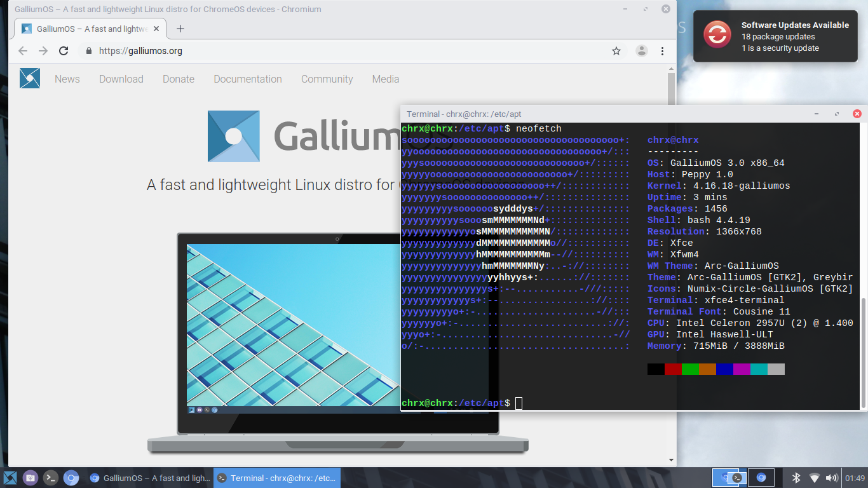Launch Chromium from the panel launcher
868x488 pixels.
(x=71, y=478)
